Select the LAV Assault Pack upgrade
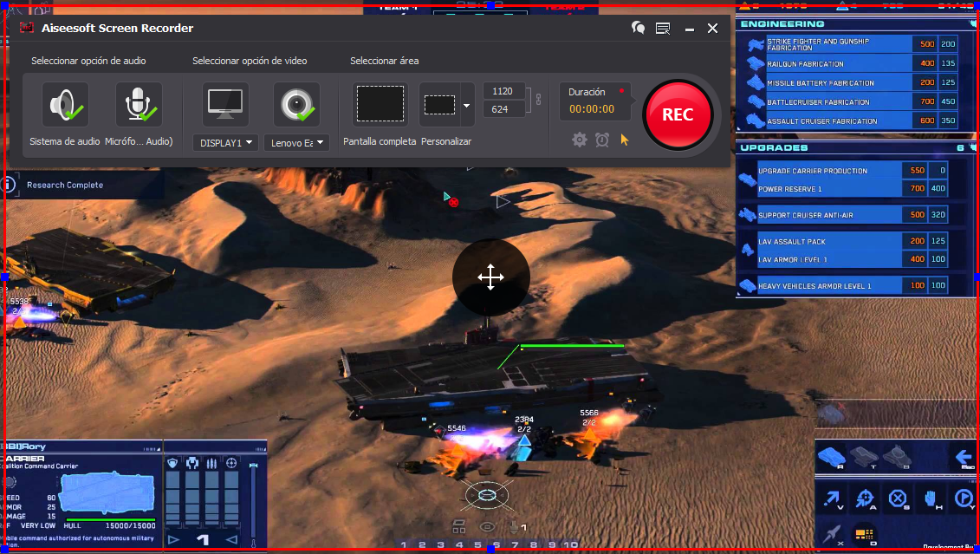980x554 pixels. point(852,241)
